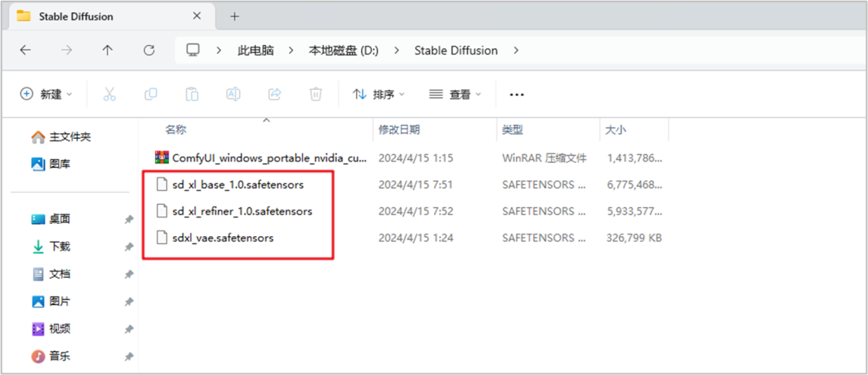Open 图库 in the sidebar

coord(51,164)
